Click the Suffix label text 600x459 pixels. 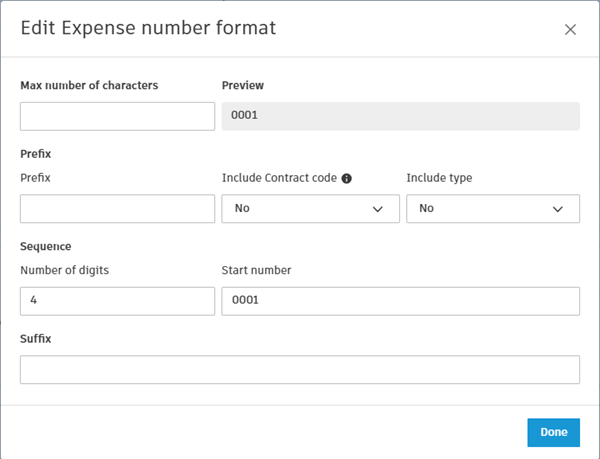[x=35, y=339]
